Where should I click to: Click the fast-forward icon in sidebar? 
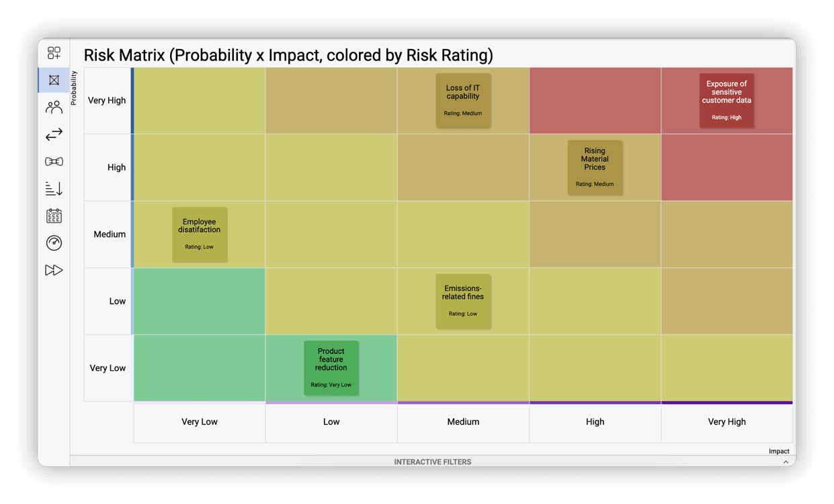coord(54,270)
